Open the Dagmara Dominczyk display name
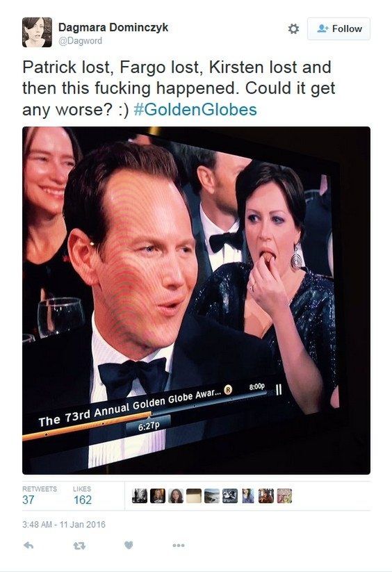The width and height of the screenshot is (392, 572). tap(113, 27)
